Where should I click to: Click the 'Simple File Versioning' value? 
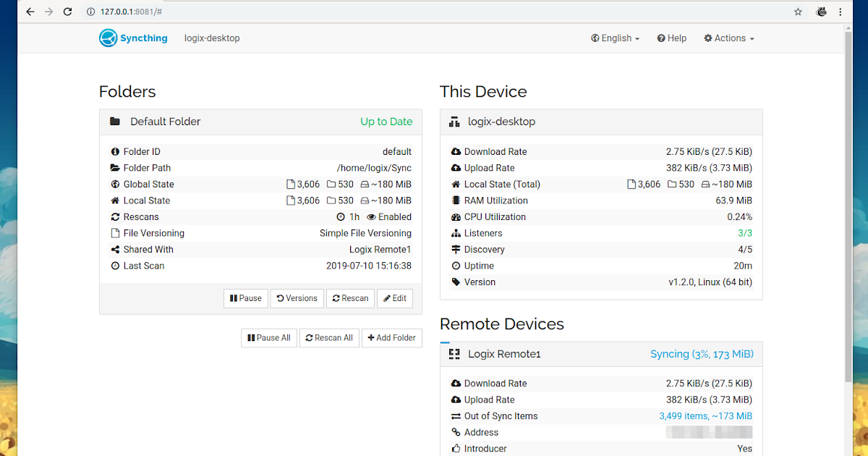(365, 233)
